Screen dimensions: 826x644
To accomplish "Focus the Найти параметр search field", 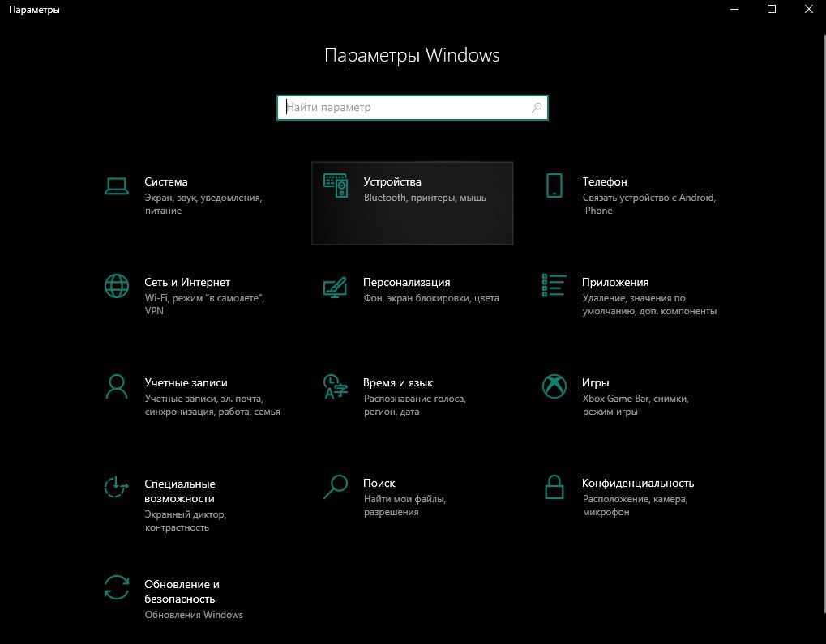I will 413,108.
